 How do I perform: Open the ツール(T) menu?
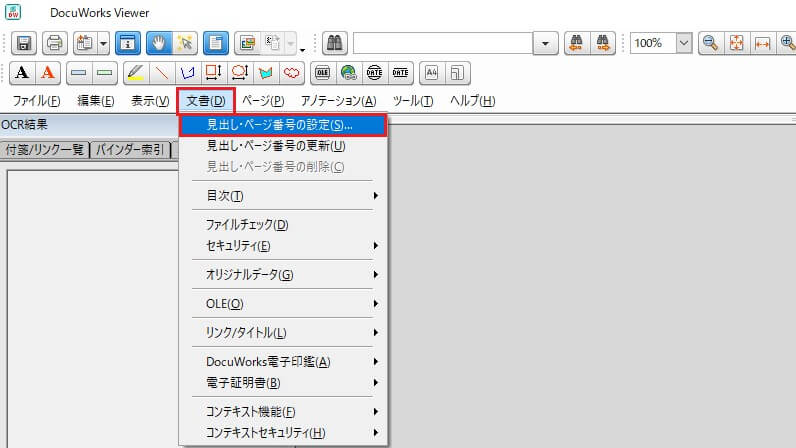[x=413, y=101]
